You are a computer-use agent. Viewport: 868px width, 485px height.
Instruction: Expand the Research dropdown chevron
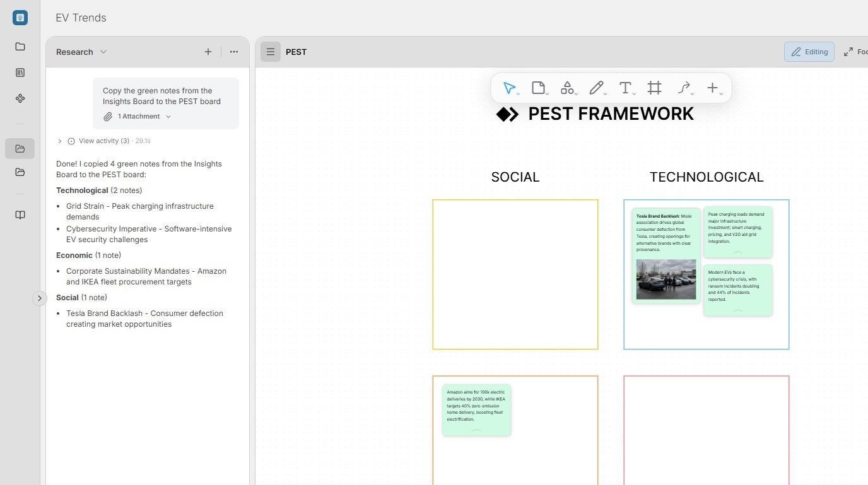pos(103,52)
